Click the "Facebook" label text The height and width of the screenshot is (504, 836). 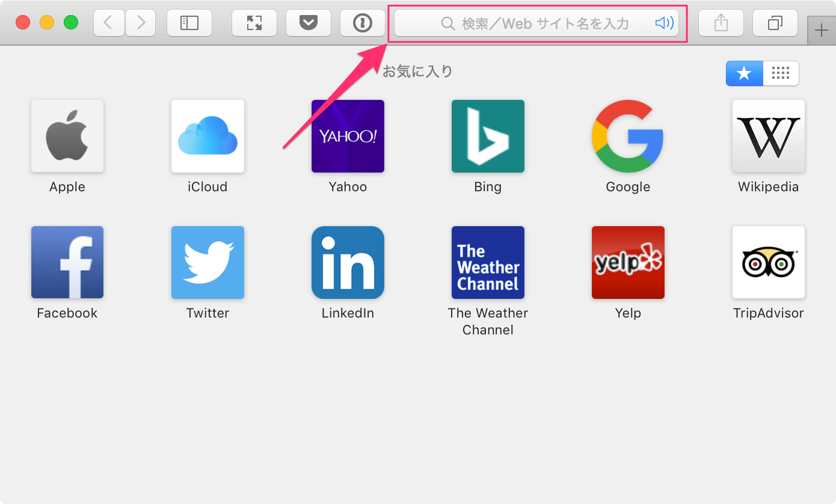pos(67,313)
